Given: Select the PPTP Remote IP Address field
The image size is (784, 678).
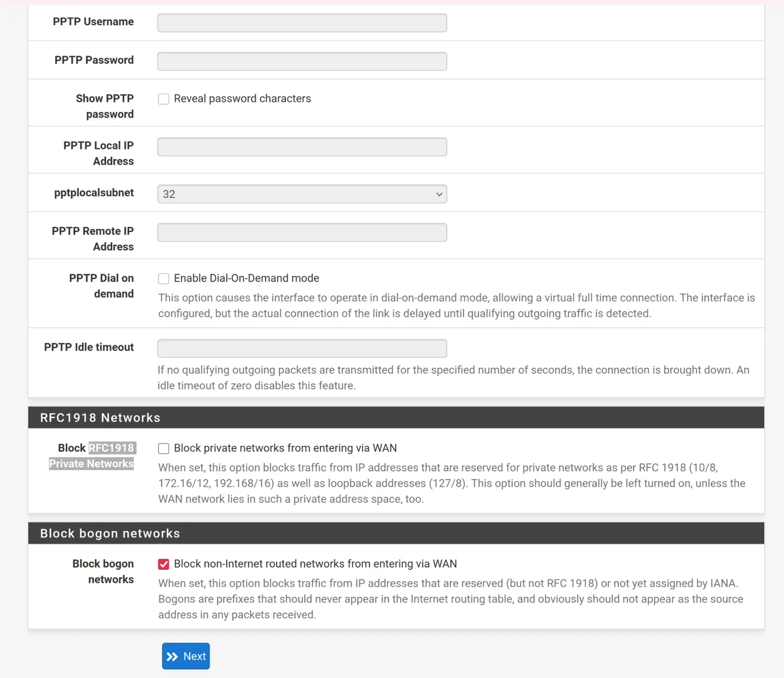Looking at the screenshot, I should click(301, 232).
